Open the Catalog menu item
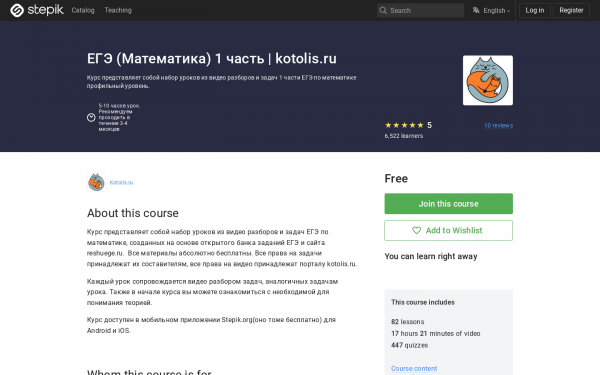The image size is (600, 375). point(83,10)
